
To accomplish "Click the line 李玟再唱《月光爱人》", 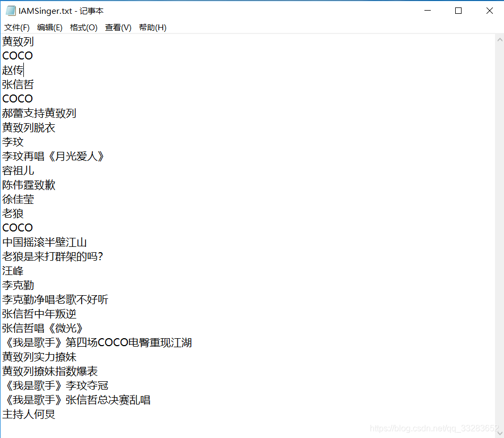I will coord(53,156).
